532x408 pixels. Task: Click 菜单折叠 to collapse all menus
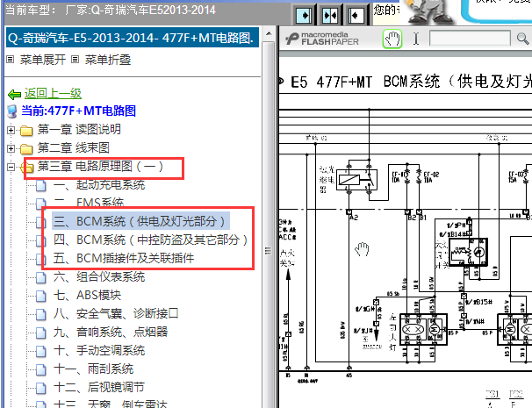click(108, 60)
